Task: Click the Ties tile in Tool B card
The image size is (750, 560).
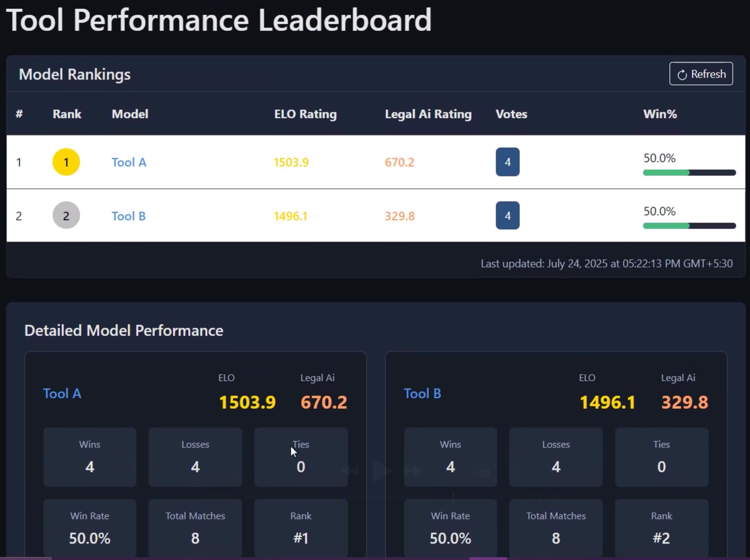Action: pyautogui.click(x=662, y=457)
